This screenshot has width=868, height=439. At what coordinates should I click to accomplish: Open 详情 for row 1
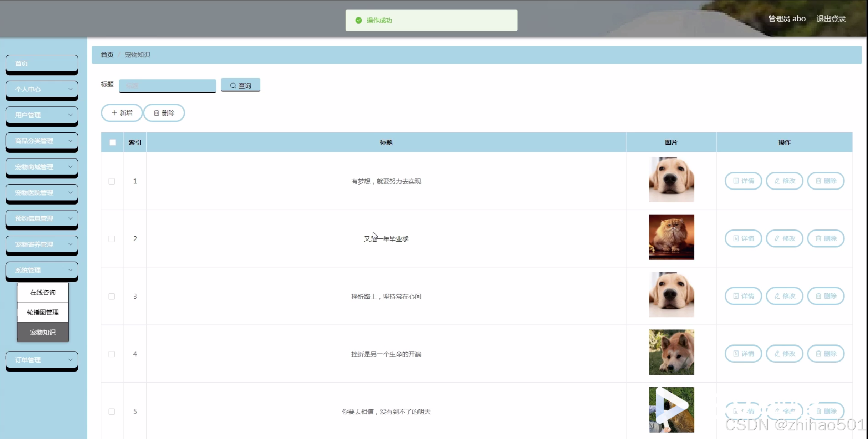(743, 181)
